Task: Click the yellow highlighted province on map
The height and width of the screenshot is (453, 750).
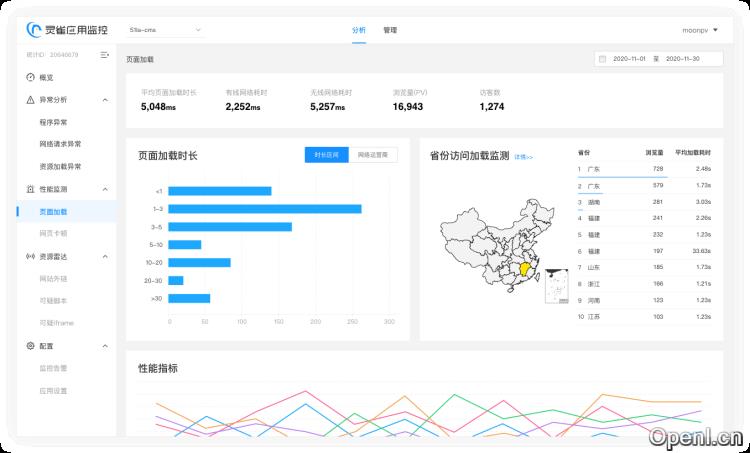Action: [520, 268]
